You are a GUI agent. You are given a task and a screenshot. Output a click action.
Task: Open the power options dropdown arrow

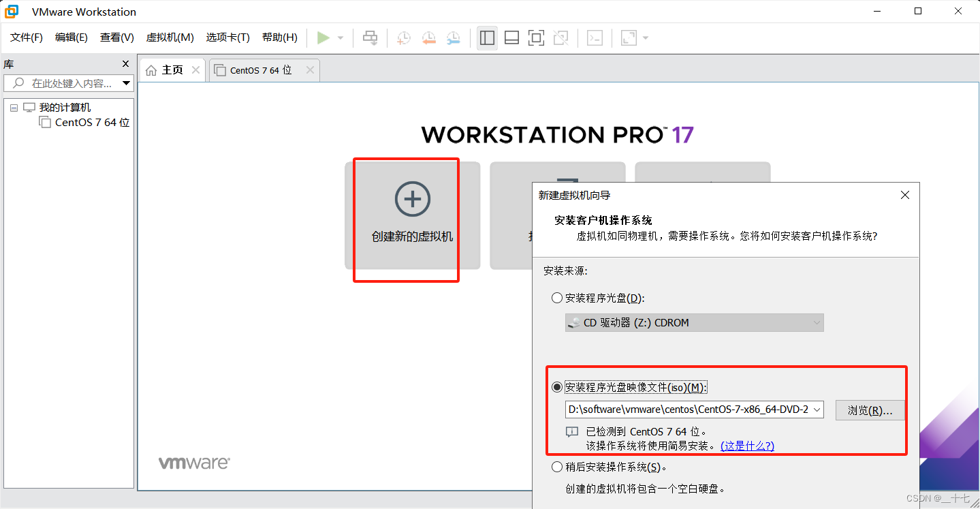341,38
